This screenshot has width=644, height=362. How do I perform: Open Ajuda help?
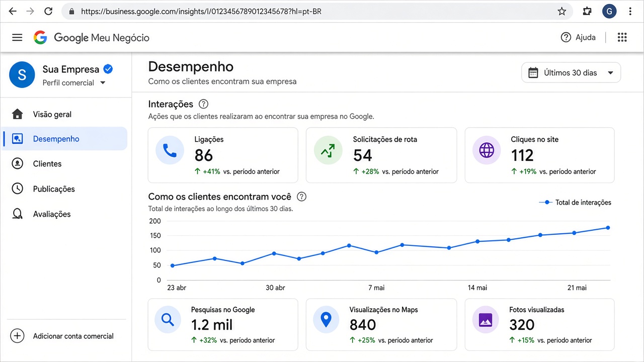[x=578, y=37]
